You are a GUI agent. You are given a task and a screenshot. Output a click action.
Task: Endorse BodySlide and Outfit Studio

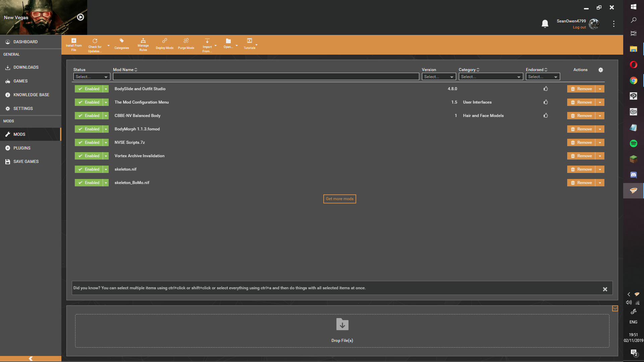[x=546, y=89]
